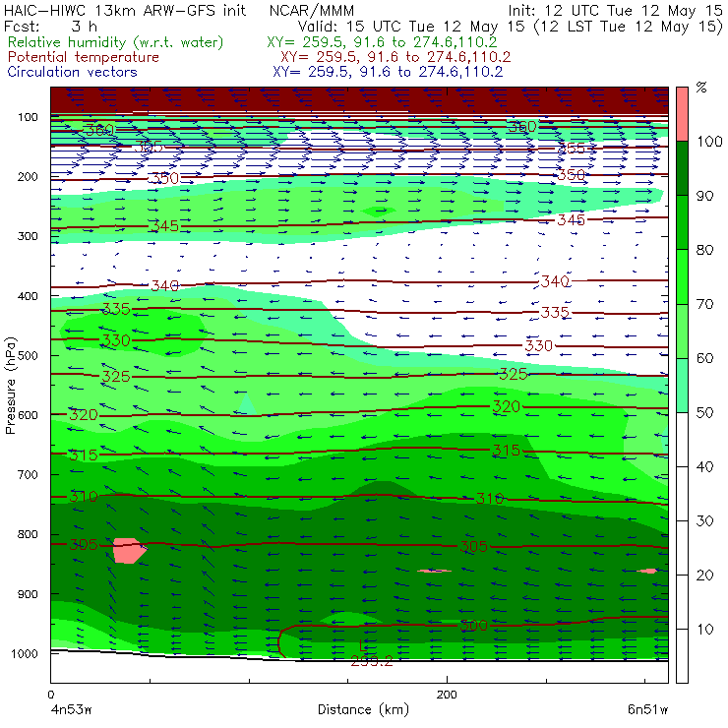Click the 50-60% aqua-green colorbar segment
Screen dimensions: 728x728
[x=682, y=386]
